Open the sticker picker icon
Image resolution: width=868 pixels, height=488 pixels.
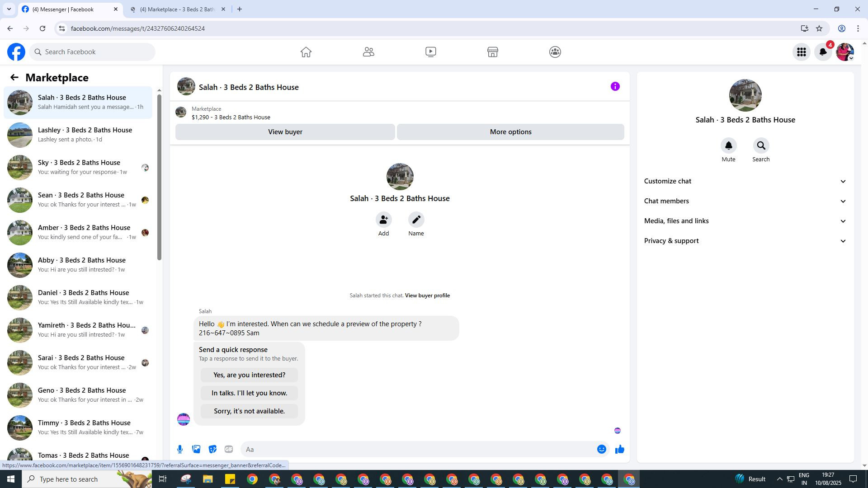[x=212, y=449]
